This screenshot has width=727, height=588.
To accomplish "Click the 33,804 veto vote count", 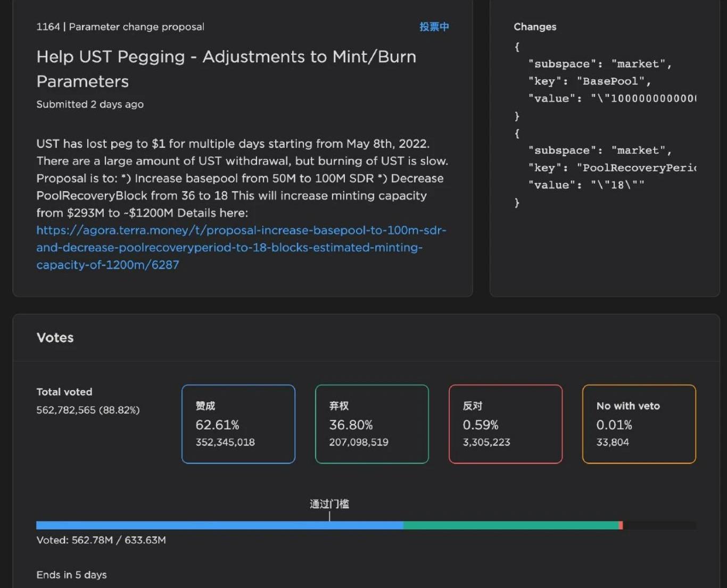I will pos(613,442).
